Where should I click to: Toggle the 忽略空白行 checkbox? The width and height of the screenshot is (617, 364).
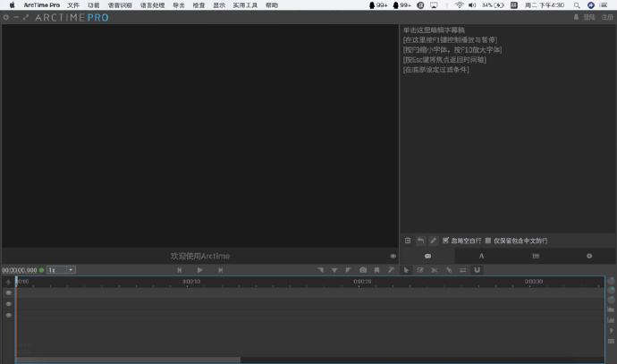pyautogui.click(x=445, y=241)
